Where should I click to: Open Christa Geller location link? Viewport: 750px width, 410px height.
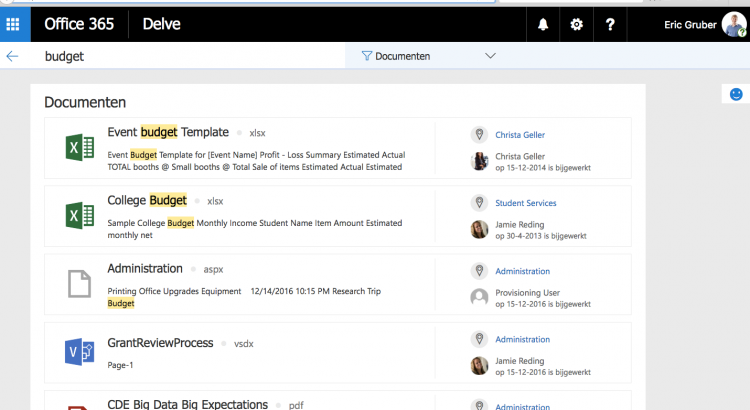coord(520,135)
